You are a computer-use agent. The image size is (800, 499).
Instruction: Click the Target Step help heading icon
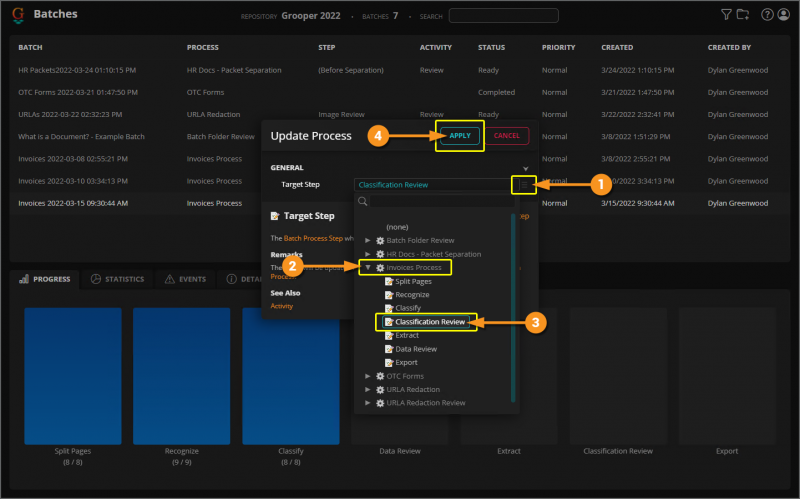275,216
